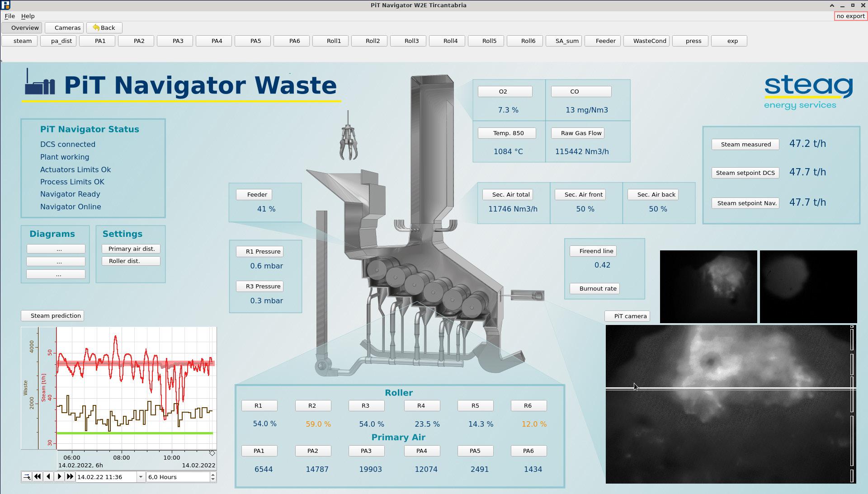Screen dimensions: 868x494
Task: Click the Primary air dist. settings button
Action: [x=131, y=249]
